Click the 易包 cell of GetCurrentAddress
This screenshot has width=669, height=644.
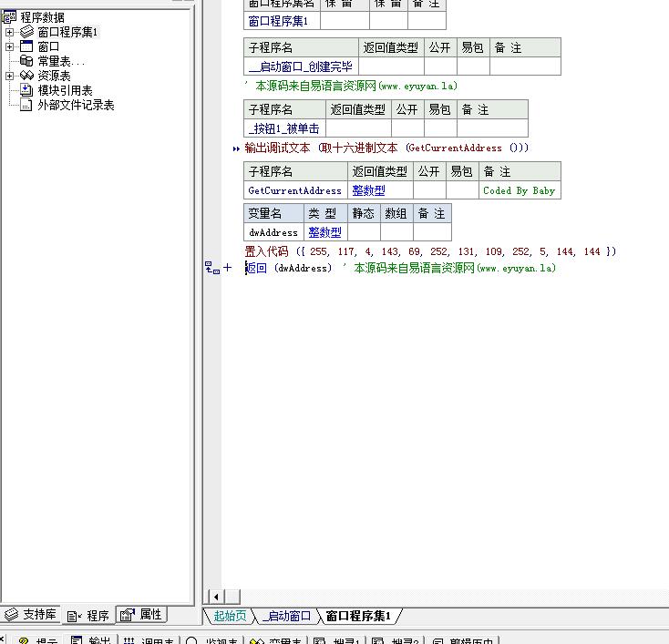point(462,190)
